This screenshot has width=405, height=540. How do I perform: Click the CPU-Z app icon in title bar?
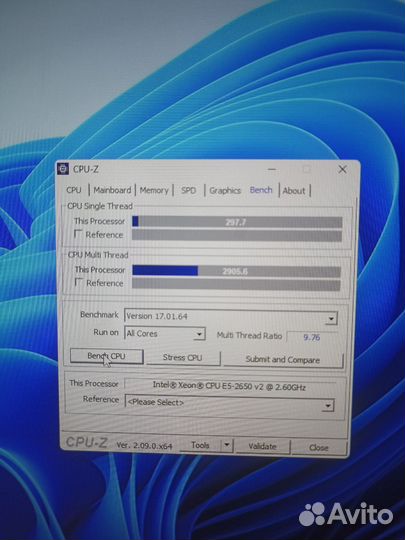63,169
